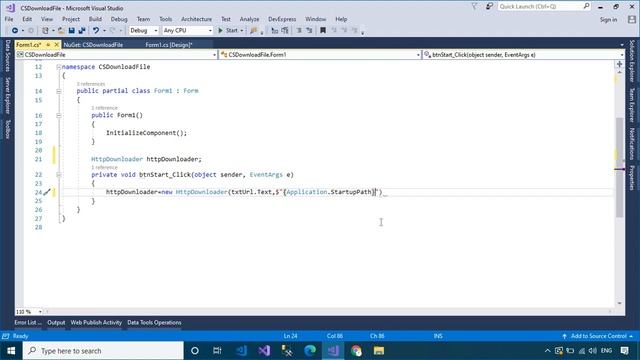The width and height of the screenshot is (640, 360).
Task: Click the vertical scrollbar thumb of editor
Action: (x=620, y=167)
